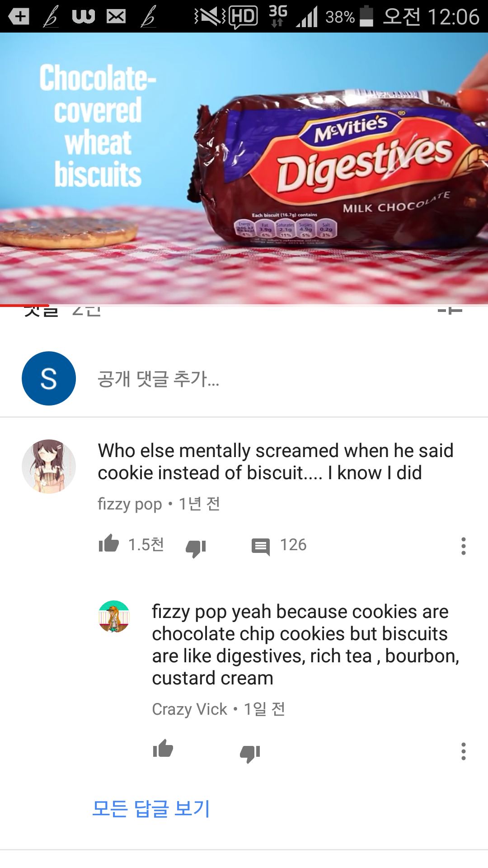Tap Crazy Vick's profile avatar
This screenshot has height=868, width=488.
[x=114, y=616]
